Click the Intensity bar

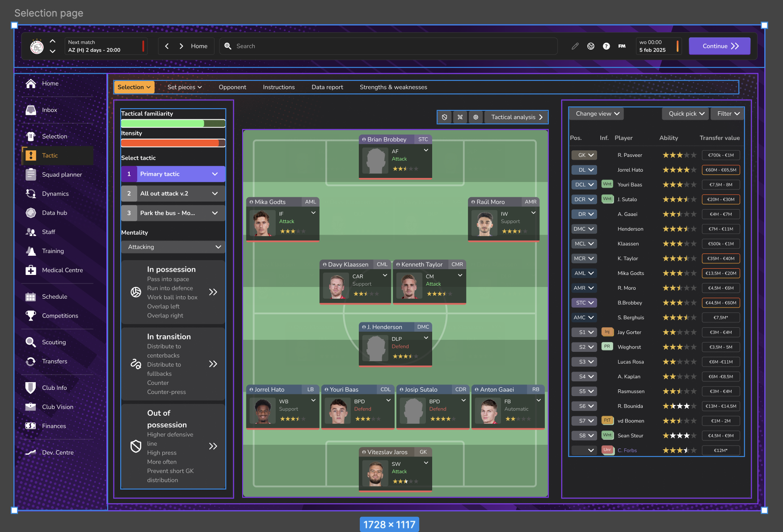pos(173,143)
